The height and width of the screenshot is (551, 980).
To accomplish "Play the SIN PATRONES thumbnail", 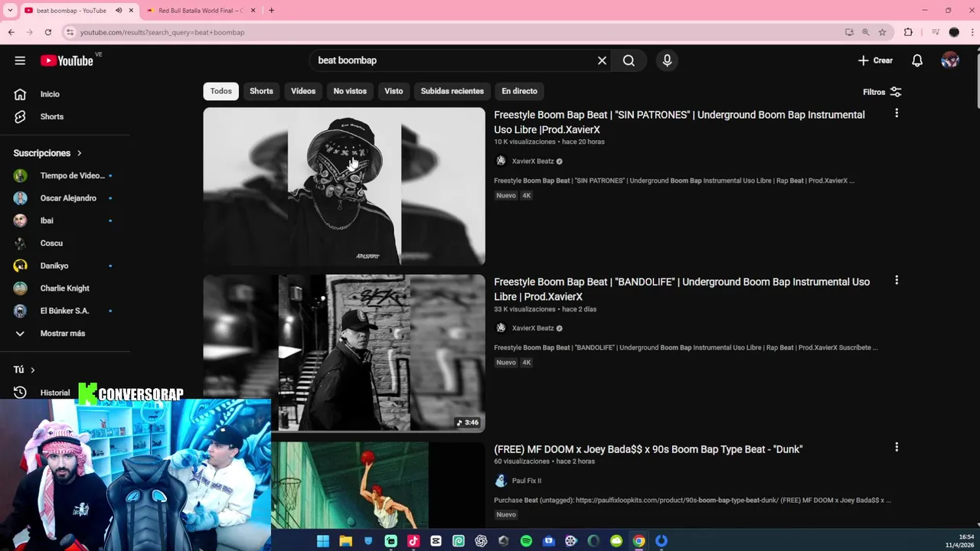I will 344,186.
